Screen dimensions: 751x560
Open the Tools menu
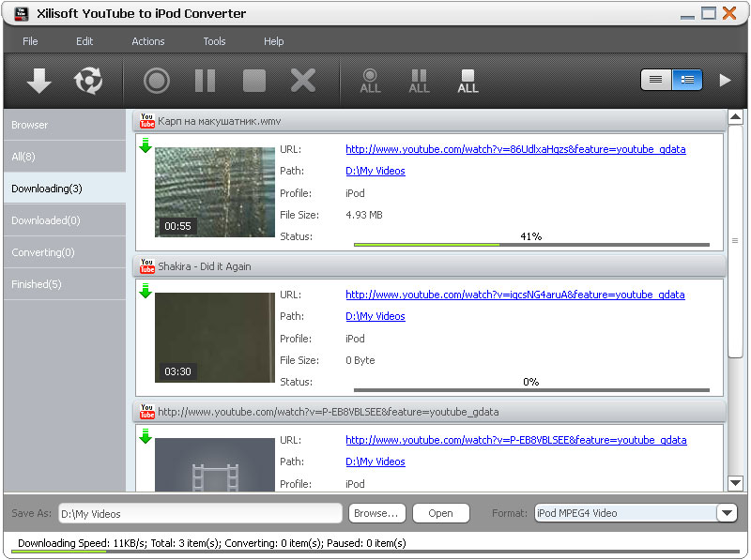[214, 41]
